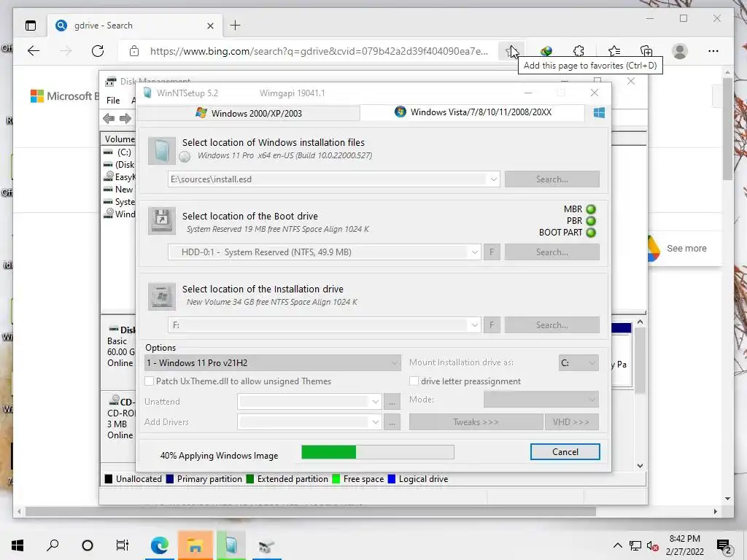Click the Back arrow in Disk Management toolbar
747x560 pixels.
point(109,119)
